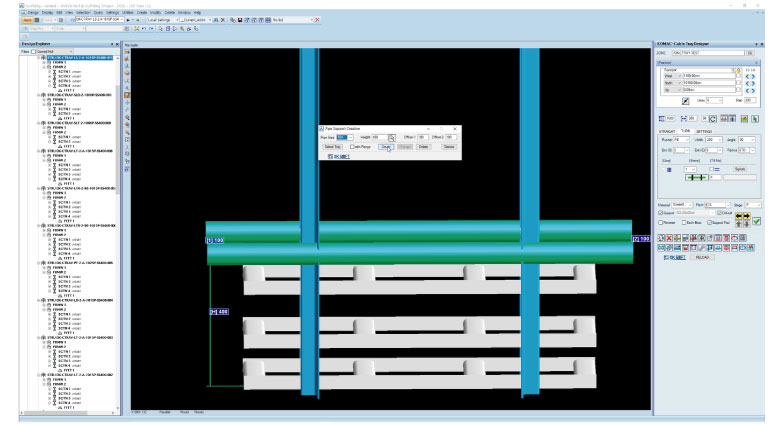
Task: Enable the Each Bloc checkbox
Action: [x=684, y=222]
